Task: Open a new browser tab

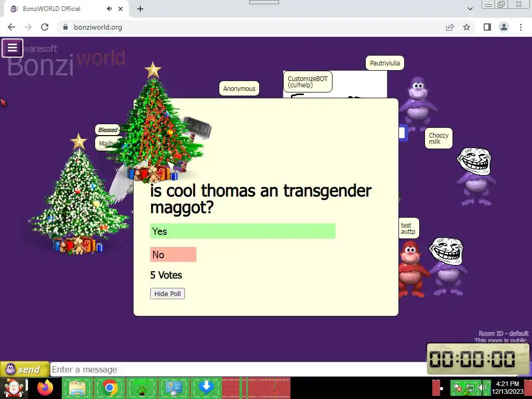Action: point(140,9)
